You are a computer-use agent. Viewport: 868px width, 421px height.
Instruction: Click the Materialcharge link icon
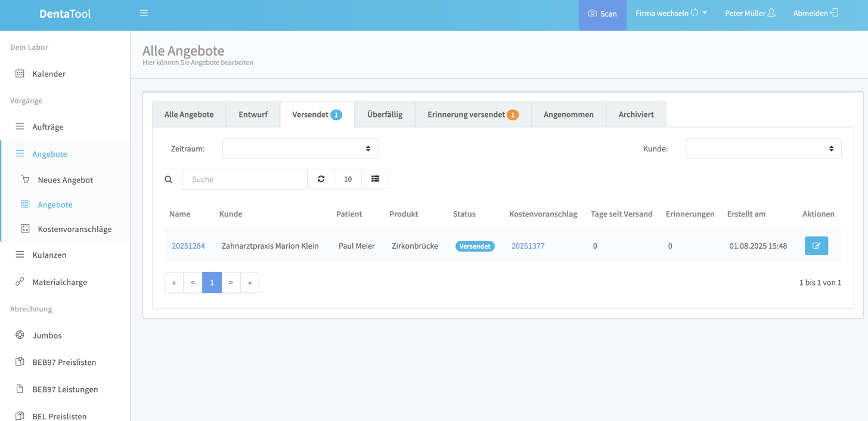coord(20,281)
